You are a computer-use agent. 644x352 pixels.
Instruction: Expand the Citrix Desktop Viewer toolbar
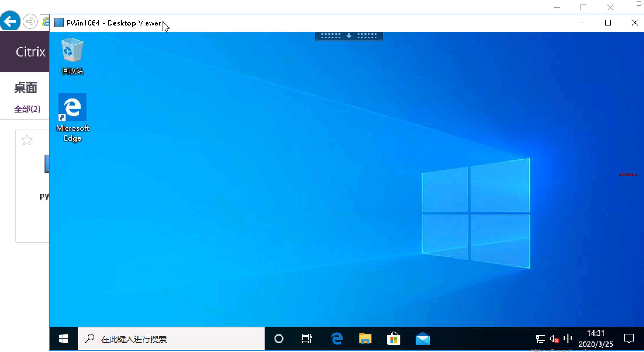(x=349, y=36)
